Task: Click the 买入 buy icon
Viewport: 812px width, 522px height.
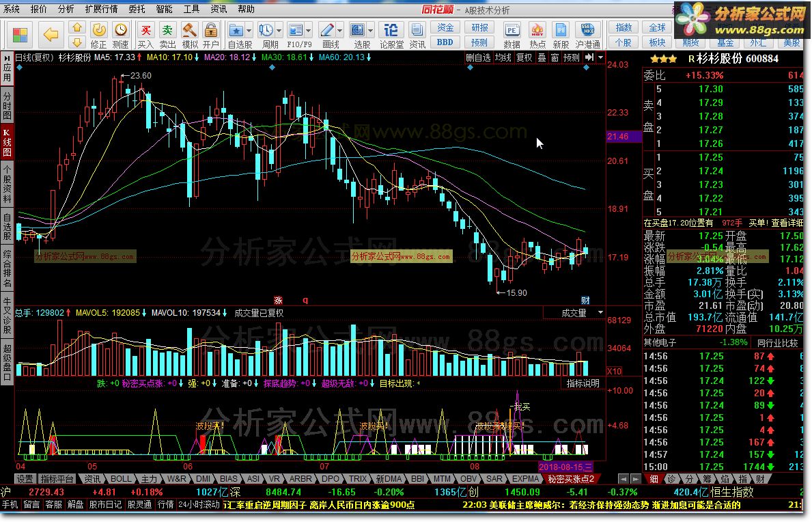Action: point(146,30)
